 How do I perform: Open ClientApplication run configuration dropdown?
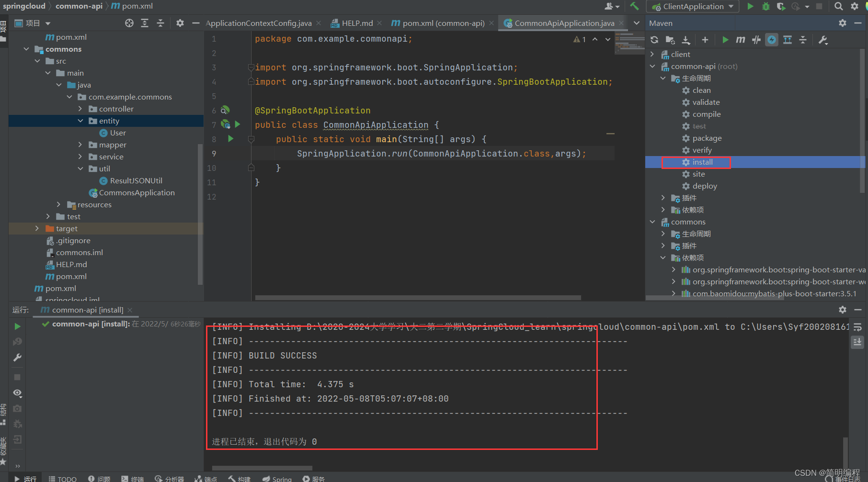click(x=693, y=6)
